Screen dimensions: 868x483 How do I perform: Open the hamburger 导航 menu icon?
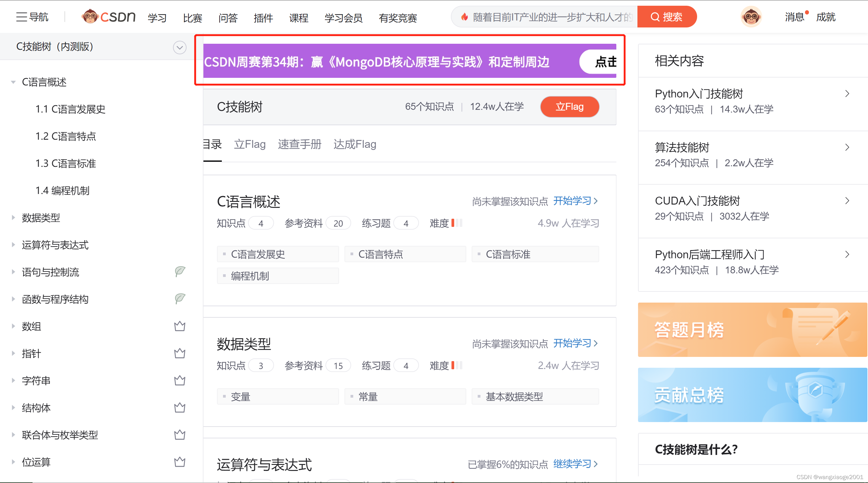tap(22, 17)
